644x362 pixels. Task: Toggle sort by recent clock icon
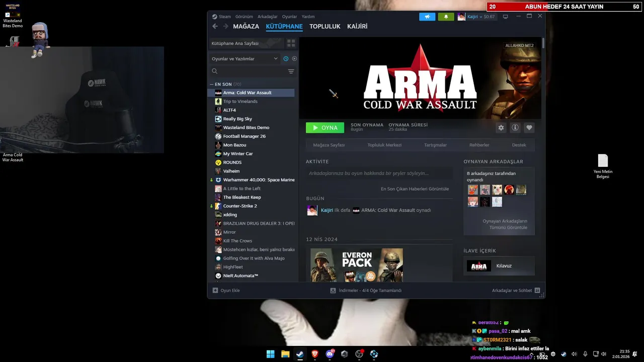click(286, 59)
